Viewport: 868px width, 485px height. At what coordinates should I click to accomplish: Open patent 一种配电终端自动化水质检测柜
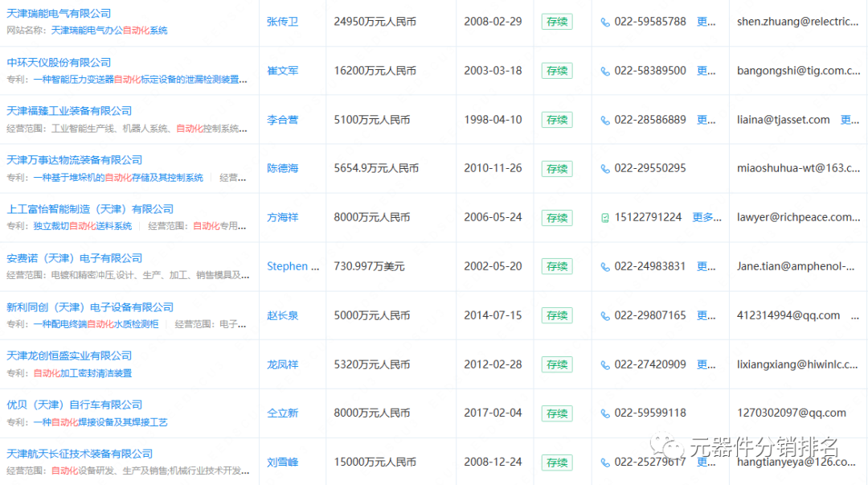coord(96,324)
